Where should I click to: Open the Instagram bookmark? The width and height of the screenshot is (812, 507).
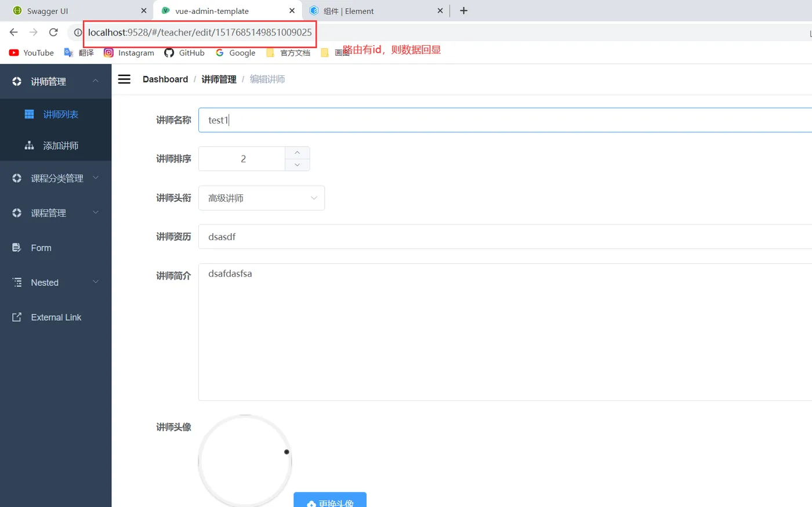129,53
